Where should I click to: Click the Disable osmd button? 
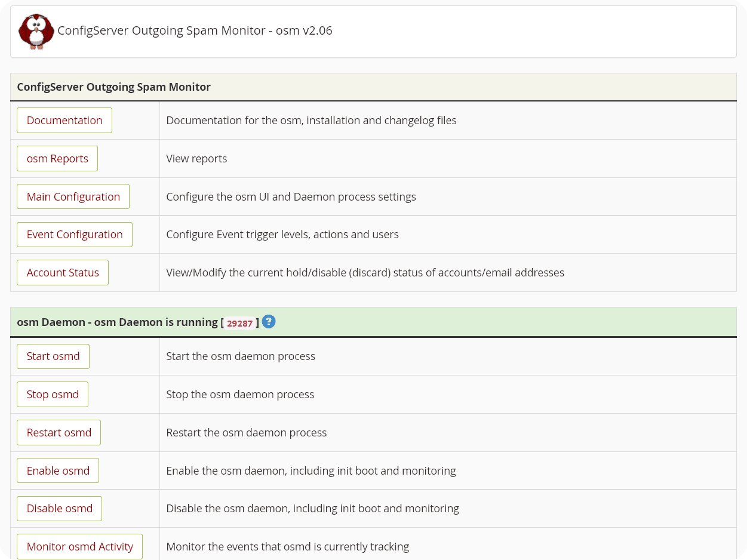click(59, 509)
